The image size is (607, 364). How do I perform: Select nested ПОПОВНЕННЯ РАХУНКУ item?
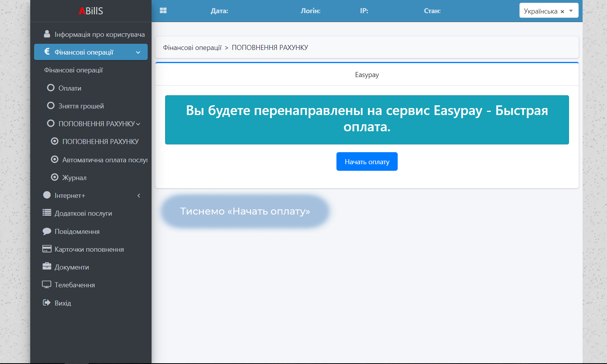coord(100,142)
